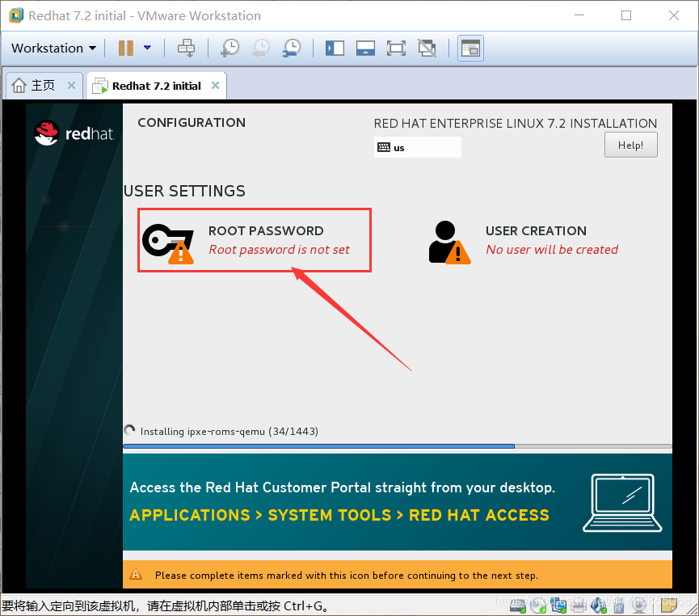Close the Redhat 7.2 initial tab
The image size is (699, 616).
click(x=215, y=85)
